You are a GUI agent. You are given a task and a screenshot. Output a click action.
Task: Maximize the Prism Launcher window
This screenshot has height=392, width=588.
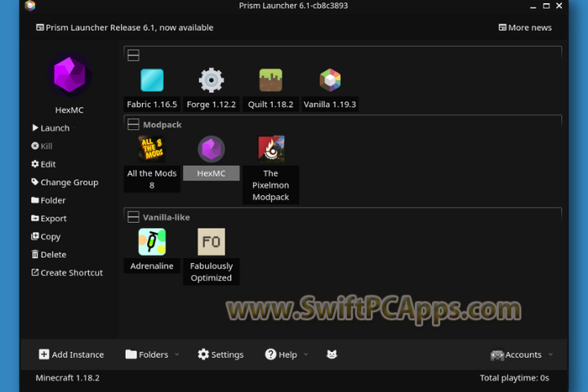pyautogui.click(x=546, y=6)
